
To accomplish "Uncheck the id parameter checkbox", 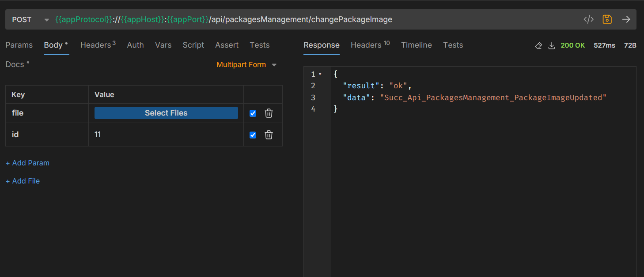I will 253,135.
